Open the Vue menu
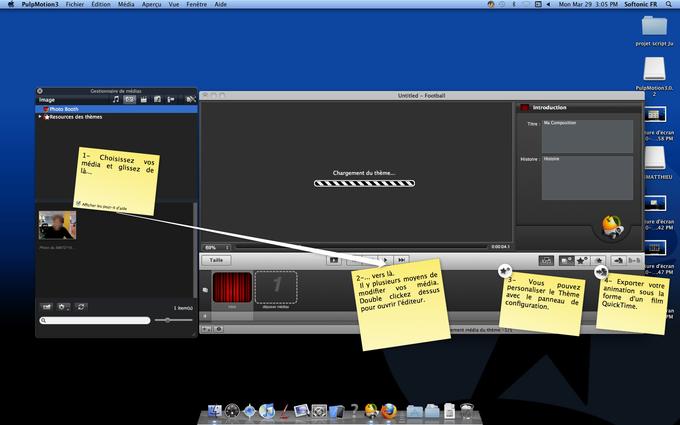680x425 pixels. [x=174, y=4]
